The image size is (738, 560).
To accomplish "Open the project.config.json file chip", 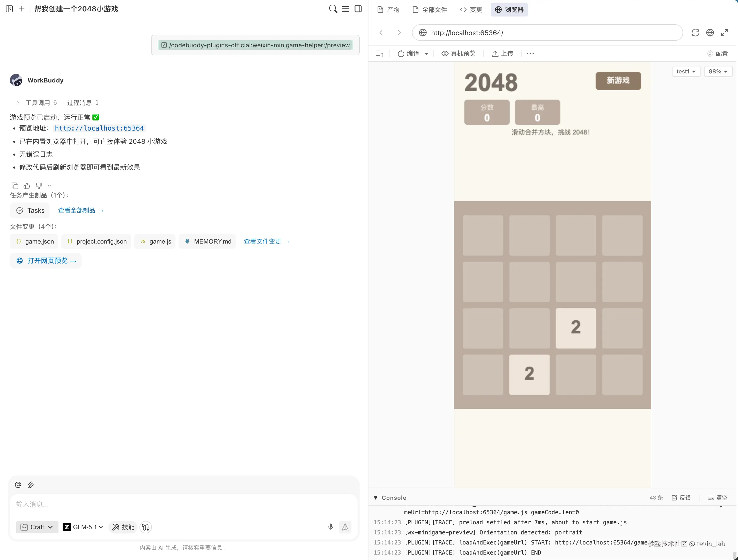I will click(x=96, y=241).
